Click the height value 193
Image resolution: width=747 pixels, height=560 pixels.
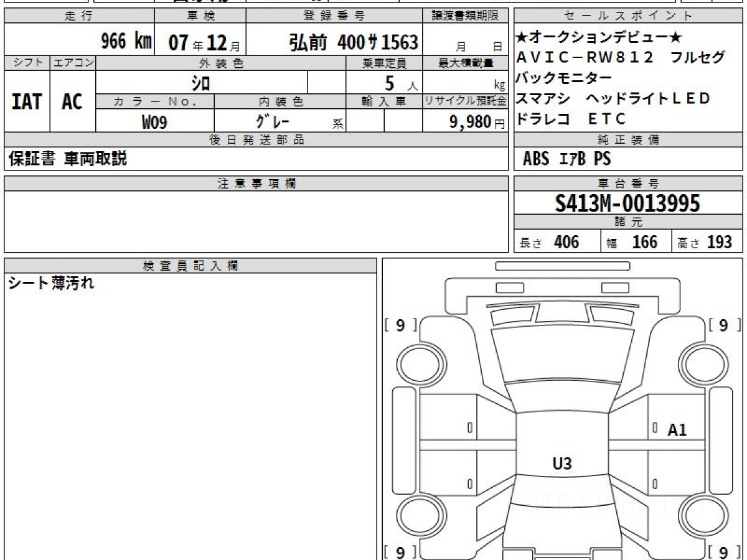coord(719,242)
